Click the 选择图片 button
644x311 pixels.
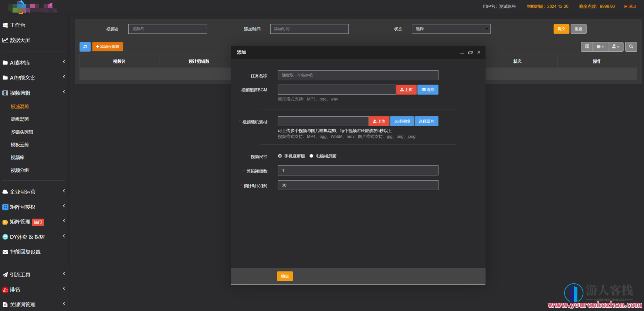pyautogui.click(x=426, y=122)
